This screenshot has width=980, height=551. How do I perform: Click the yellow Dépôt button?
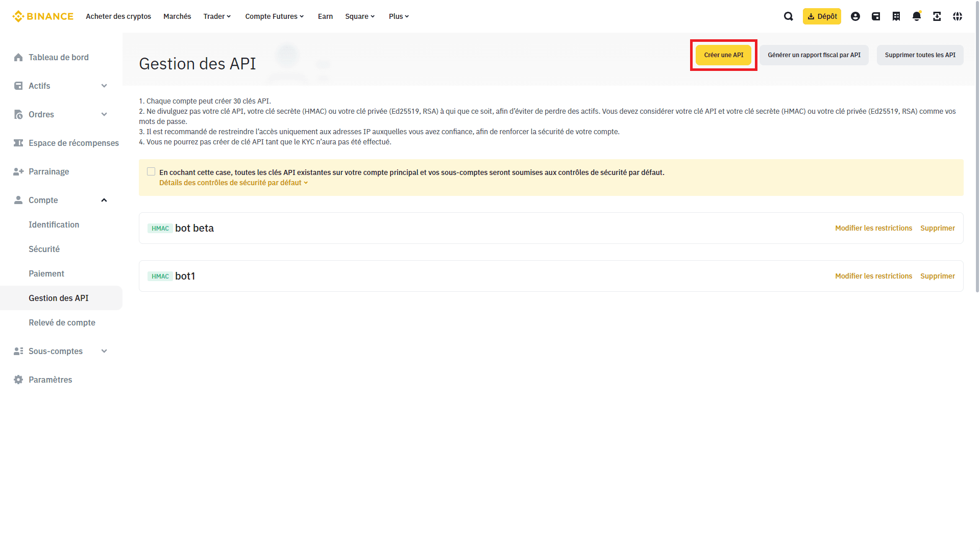pos(822,16)
